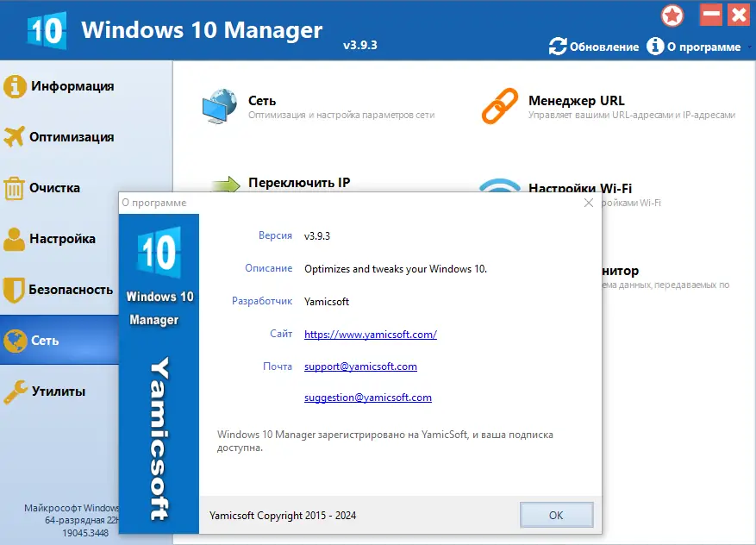Click the Настройка user icon
Screen dimensions: 756x545
click(x=14, y=239)
